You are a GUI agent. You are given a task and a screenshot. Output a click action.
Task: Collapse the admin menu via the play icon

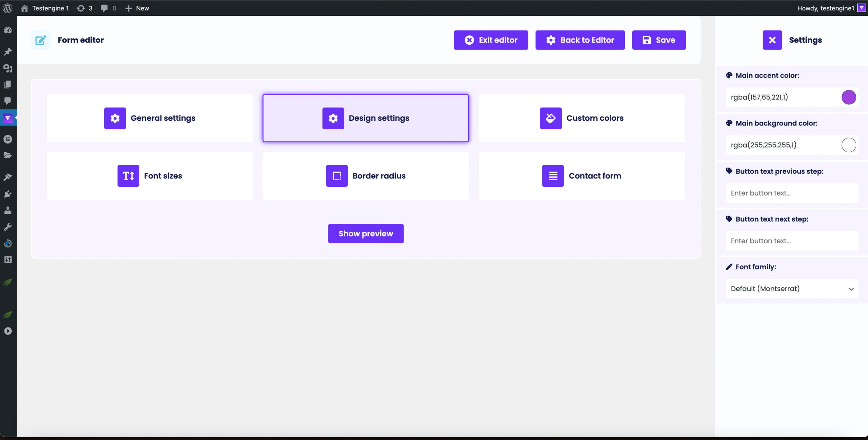coord(8,331)
